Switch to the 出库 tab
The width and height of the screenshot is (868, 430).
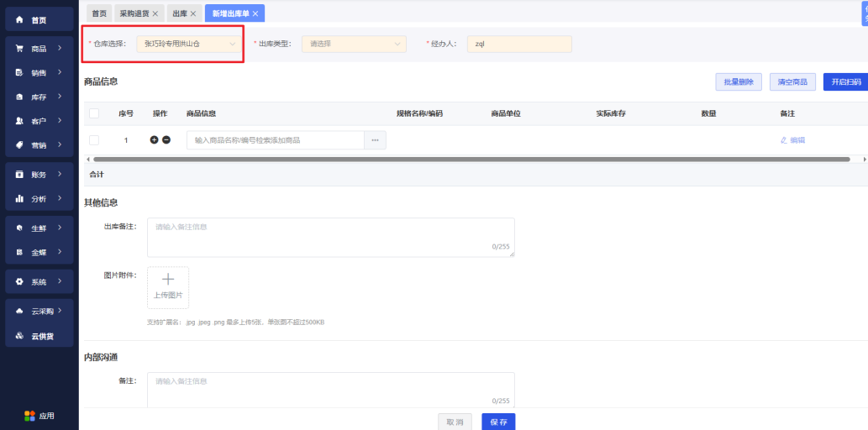tap(180, 13)
